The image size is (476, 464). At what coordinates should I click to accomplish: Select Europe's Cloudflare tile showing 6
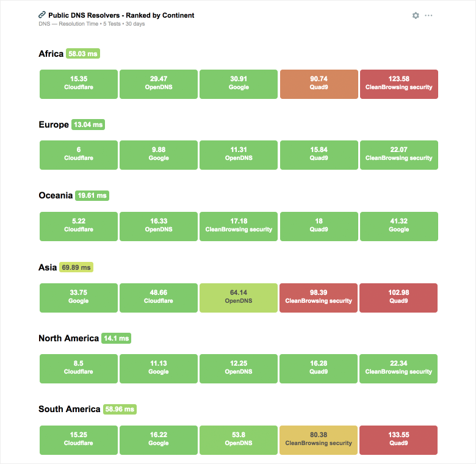click(79, 154)
